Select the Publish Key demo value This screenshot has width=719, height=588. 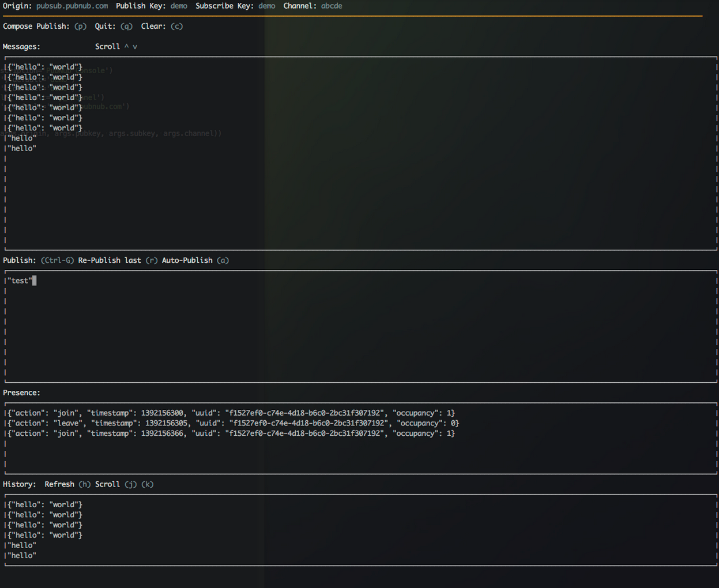pyautogui.click(x=179, y=6)
